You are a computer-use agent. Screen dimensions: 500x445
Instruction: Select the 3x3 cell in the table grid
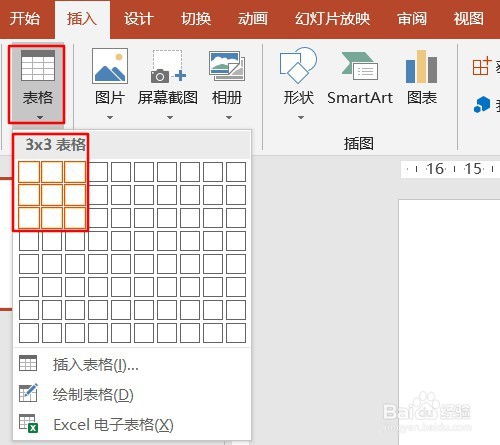(x=75, y=218)
